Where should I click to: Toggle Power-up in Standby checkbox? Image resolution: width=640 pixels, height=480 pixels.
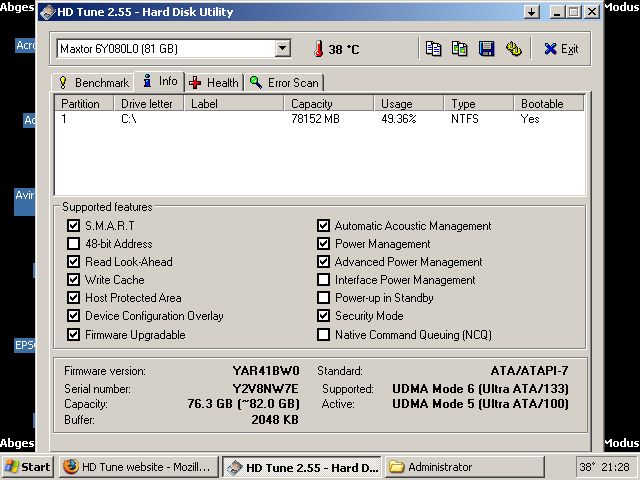click(323, 298)
